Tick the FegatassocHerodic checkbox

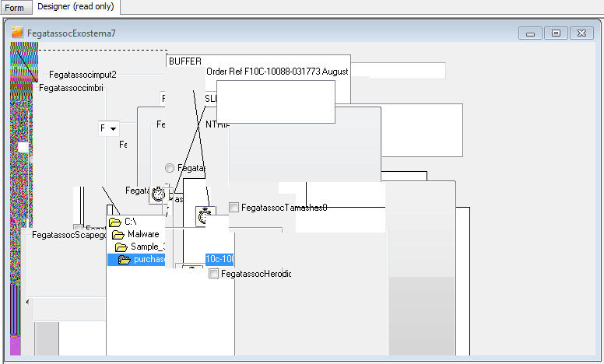[x=214, y=274]
